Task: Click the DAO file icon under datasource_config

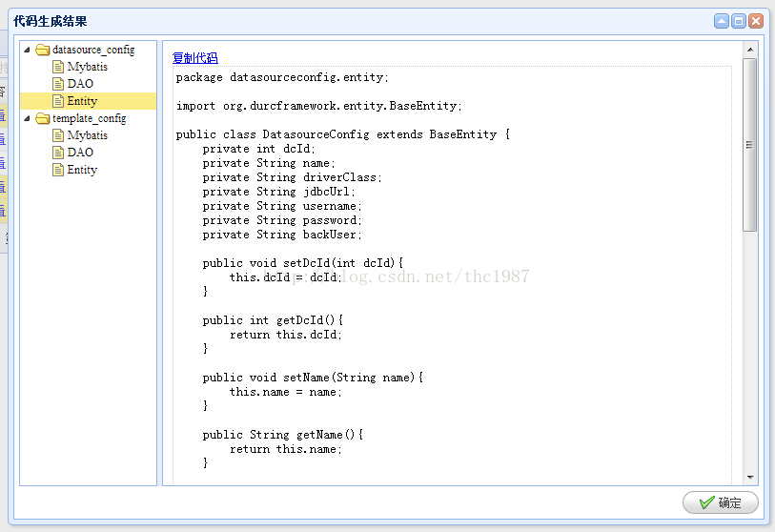Action: 58,84
